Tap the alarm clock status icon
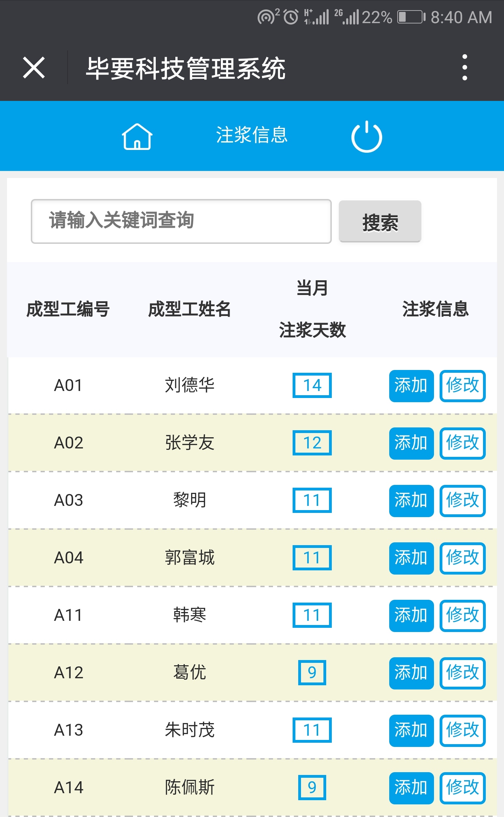This screenshot has height=817, width=504. (x=291, y=17)
